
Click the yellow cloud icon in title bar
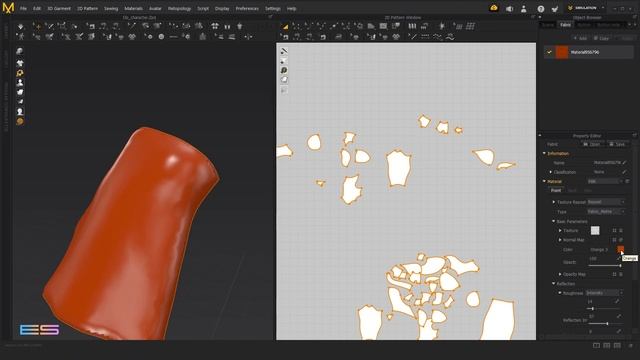tap(493, 8)
